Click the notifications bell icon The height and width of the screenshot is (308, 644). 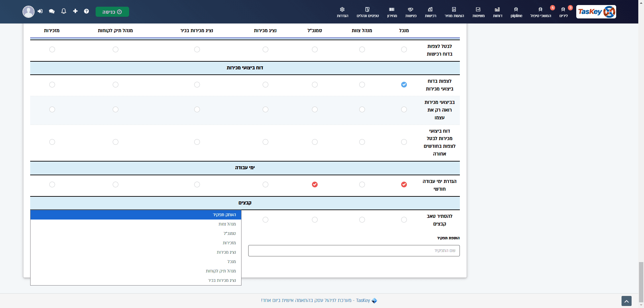[64, 11]
